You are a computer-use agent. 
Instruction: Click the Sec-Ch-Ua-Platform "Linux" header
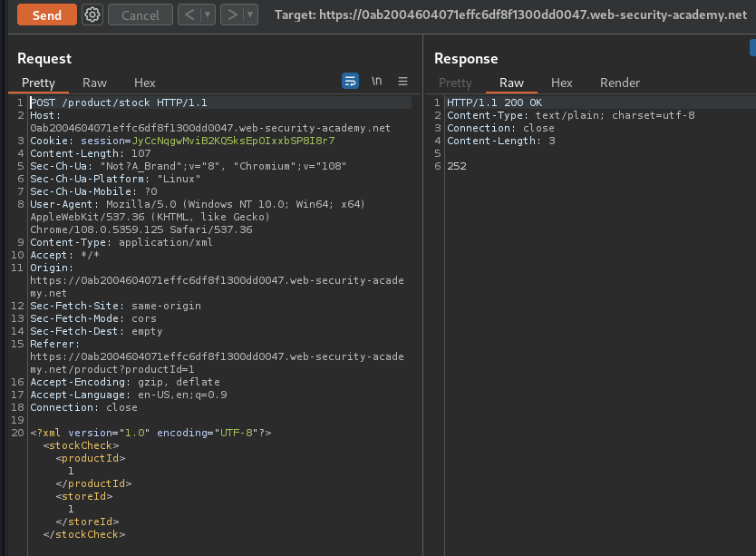[x=115, y=179]
